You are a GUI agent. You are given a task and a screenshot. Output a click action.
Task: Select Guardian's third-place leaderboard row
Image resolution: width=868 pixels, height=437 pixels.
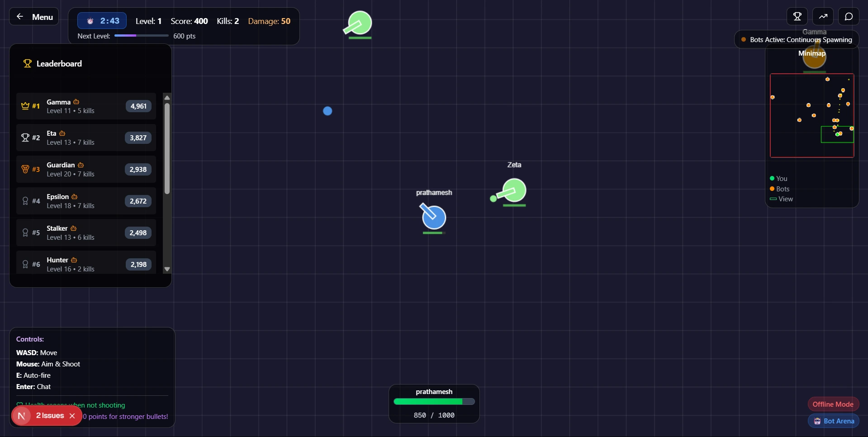pyautogui.click(x=86, y=170)
